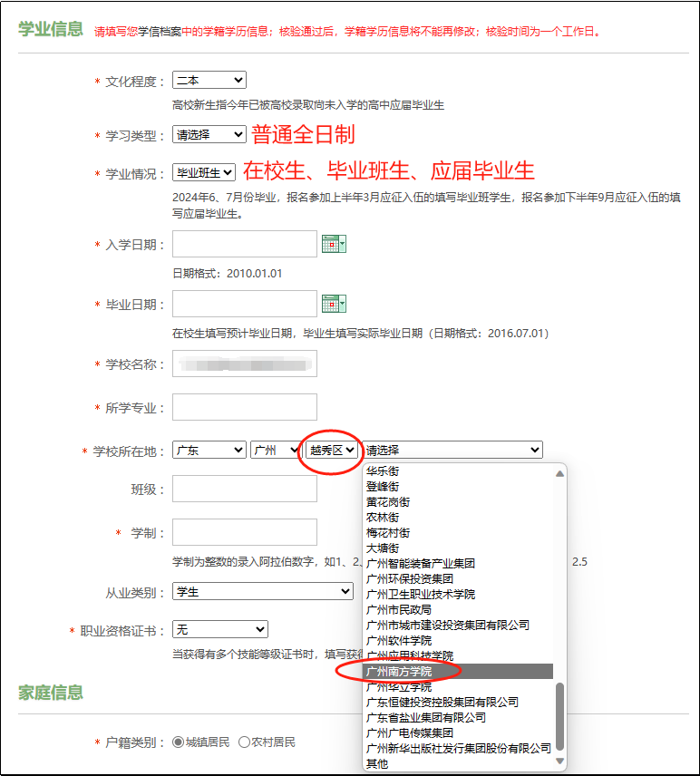Open the calendar icon beside 毕业日期
The height and width of the screenshot is (776, 700).
tap(334, 304)
